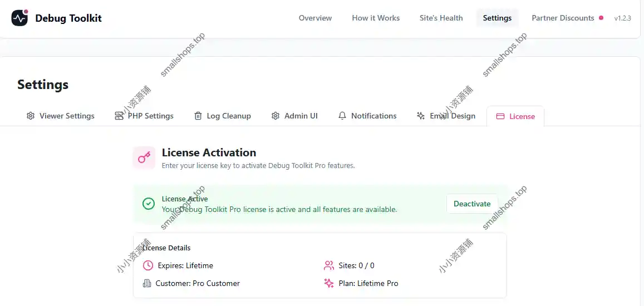Open Site's Health page
This screenshot has width=644, height=306.
click(x=441, y=18)
